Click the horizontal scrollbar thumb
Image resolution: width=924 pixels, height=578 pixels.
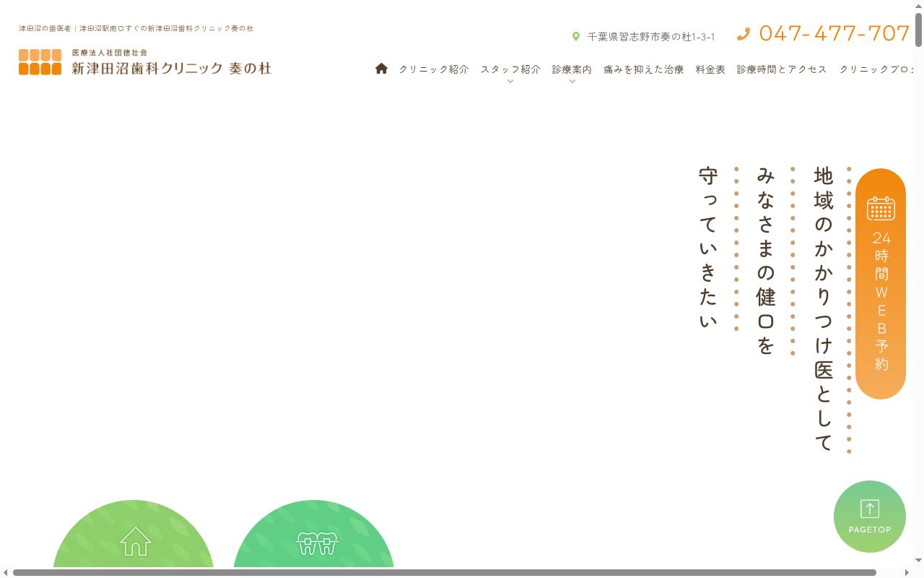pyautogui.click(x=445, y=573)
